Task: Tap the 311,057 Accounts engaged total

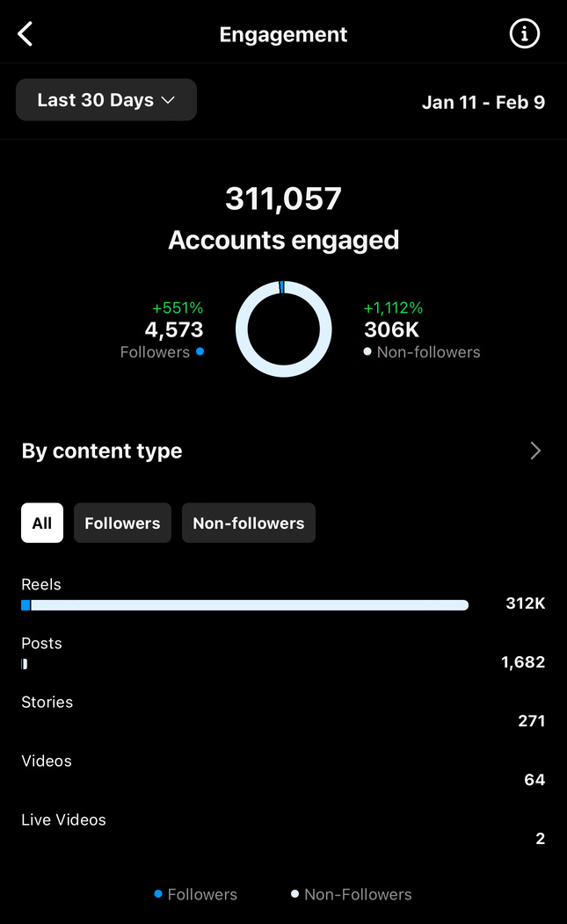Action: (283, 199)
